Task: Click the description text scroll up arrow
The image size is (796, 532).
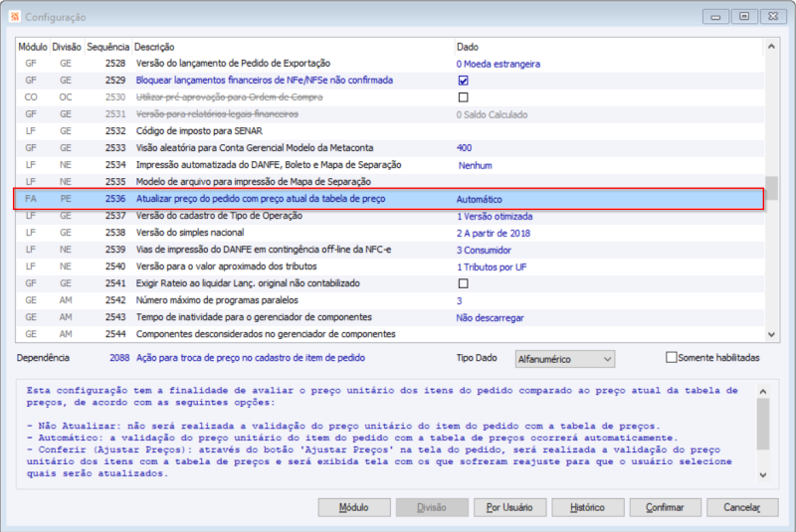Action: tap(762, 392)
